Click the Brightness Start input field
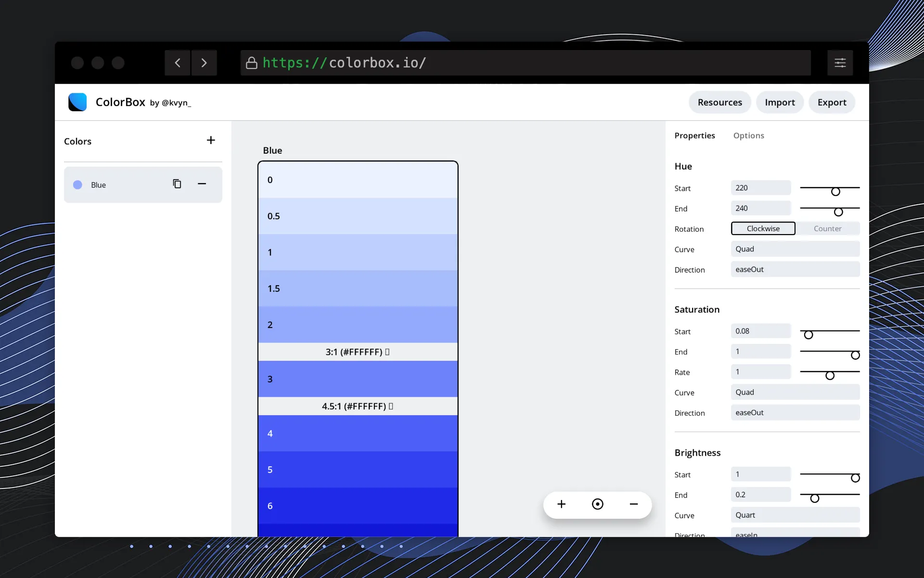Image resolution: width=924 pixels, height=578 pixels. [x=761, y=474]
